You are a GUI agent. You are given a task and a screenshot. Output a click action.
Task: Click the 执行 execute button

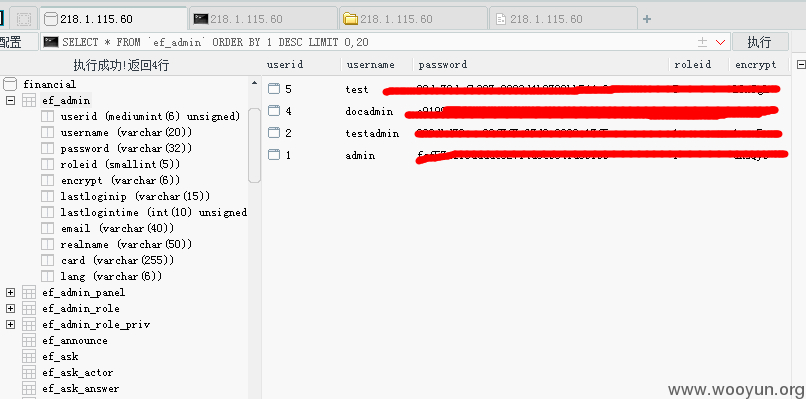coord(760,42)
